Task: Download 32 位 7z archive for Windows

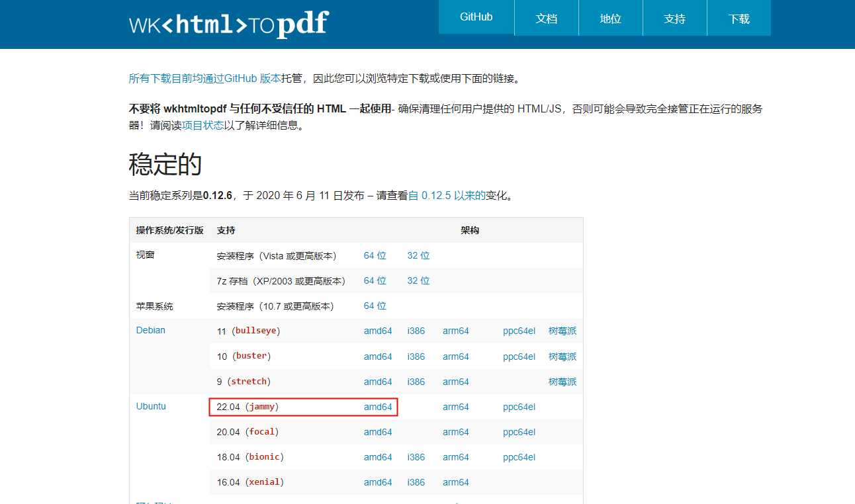Action: 419,280
